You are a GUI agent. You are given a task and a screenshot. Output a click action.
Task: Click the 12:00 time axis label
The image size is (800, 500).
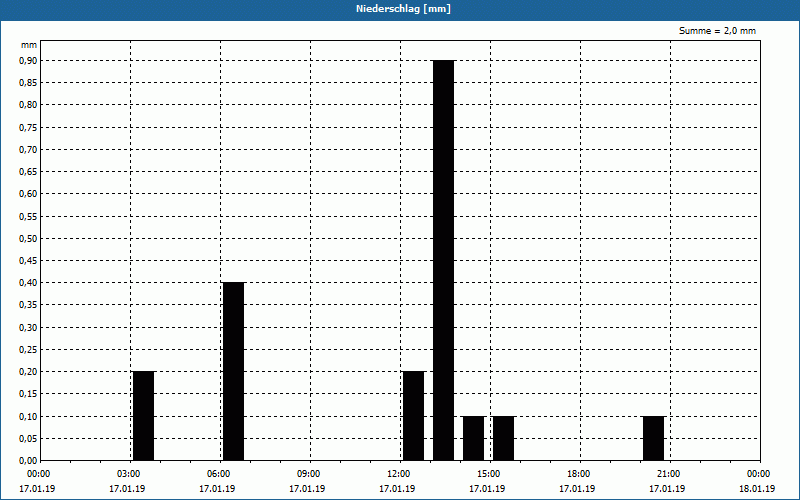click(x=397, y=474)
